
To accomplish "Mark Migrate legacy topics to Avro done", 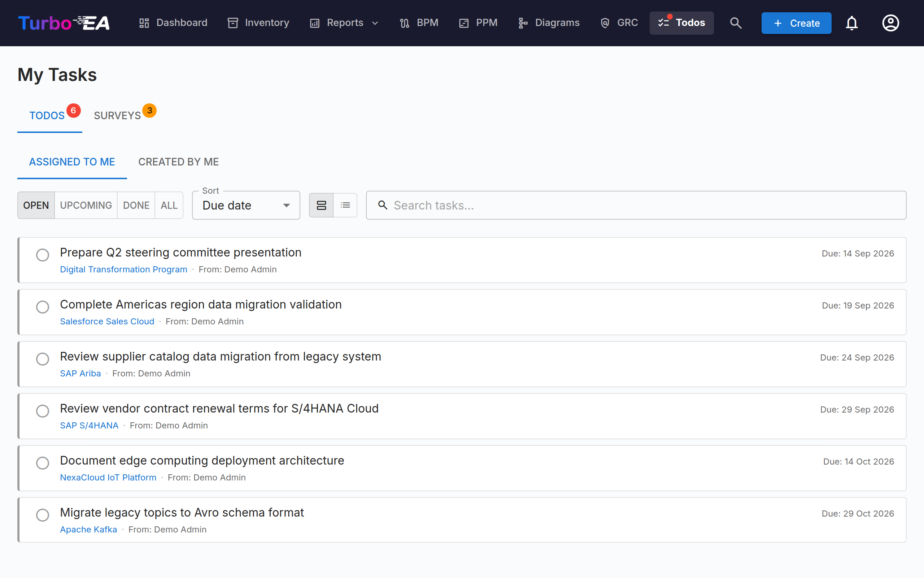I will coord(42,515).
